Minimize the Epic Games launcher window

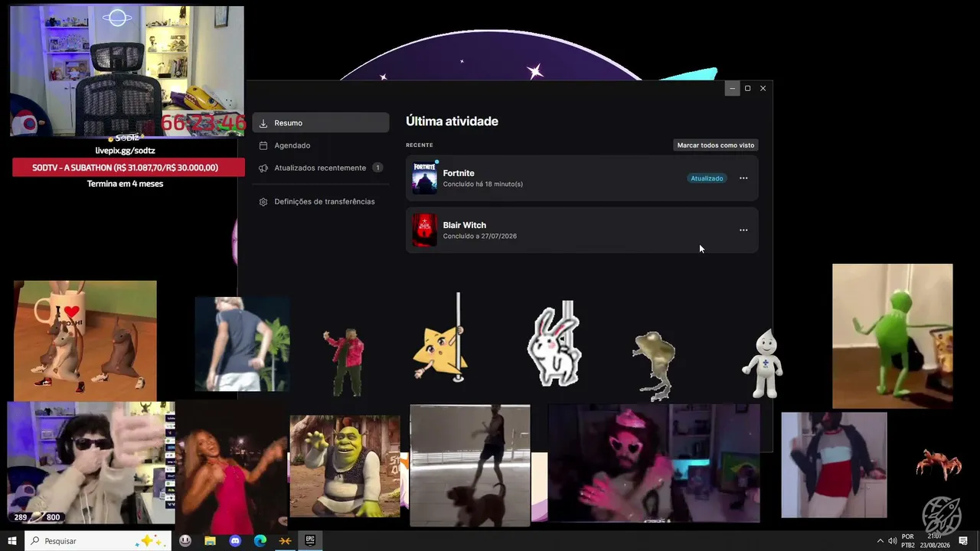732,88
